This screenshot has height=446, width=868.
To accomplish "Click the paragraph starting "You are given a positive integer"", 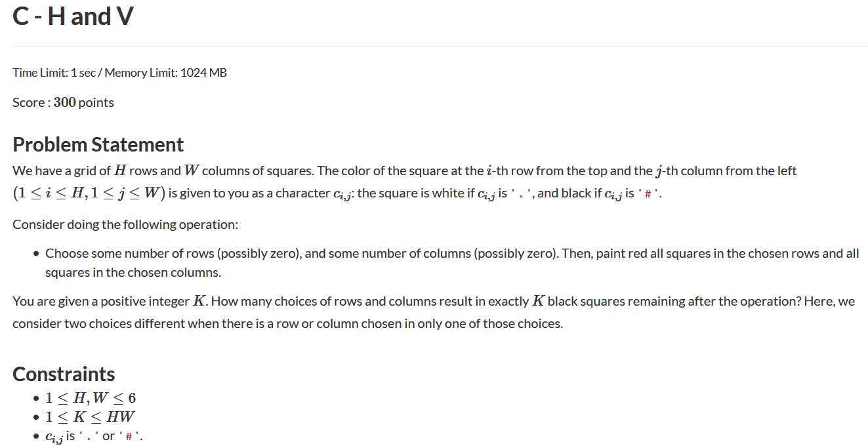I will (x=433, y=301).
